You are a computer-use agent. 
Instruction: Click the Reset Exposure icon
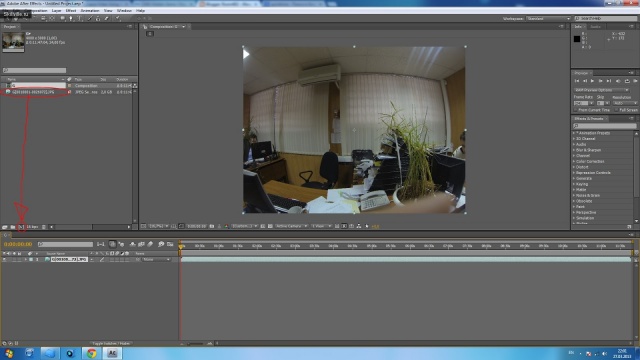(x=367, y=226)
